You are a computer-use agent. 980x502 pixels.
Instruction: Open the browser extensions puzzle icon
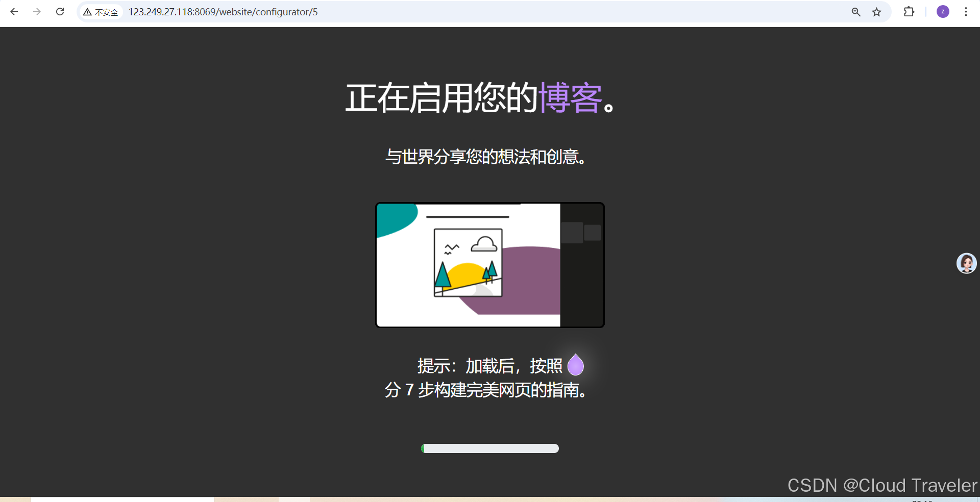click(909, 12)
